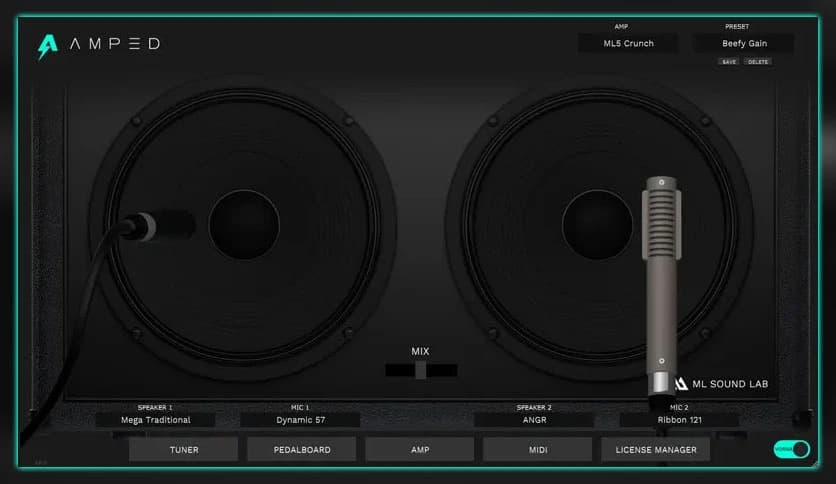
Task: Open Mic 2 dropdown showing Ribbon 121
Action: [x=679, y=420]
